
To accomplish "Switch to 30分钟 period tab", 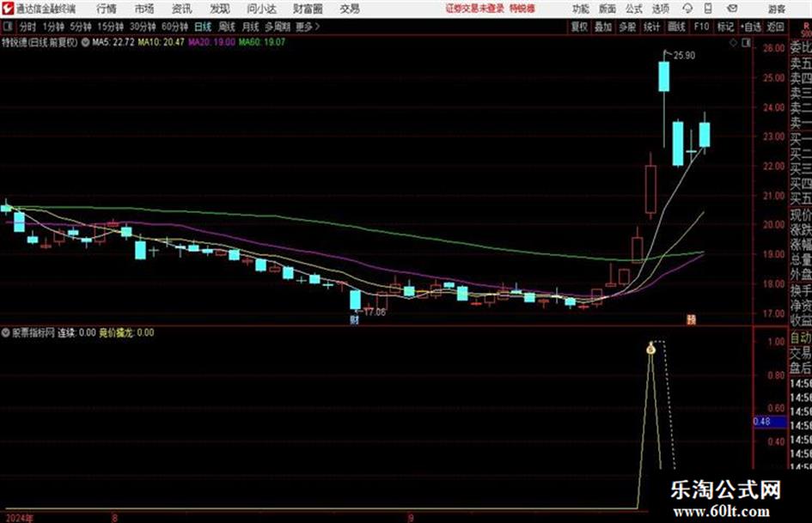I will 143,27.
